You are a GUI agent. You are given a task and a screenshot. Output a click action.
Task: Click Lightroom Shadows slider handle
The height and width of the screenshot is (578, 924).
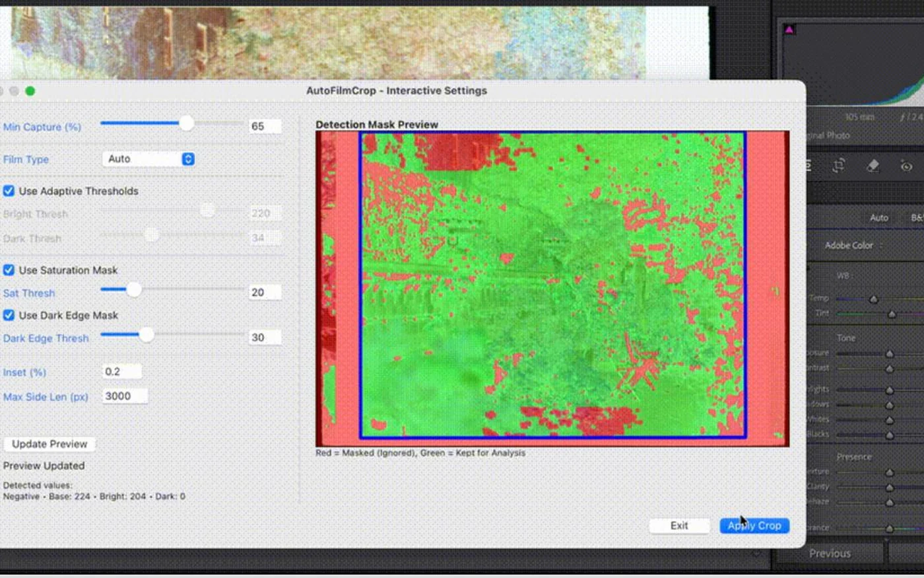coord(889,405)
